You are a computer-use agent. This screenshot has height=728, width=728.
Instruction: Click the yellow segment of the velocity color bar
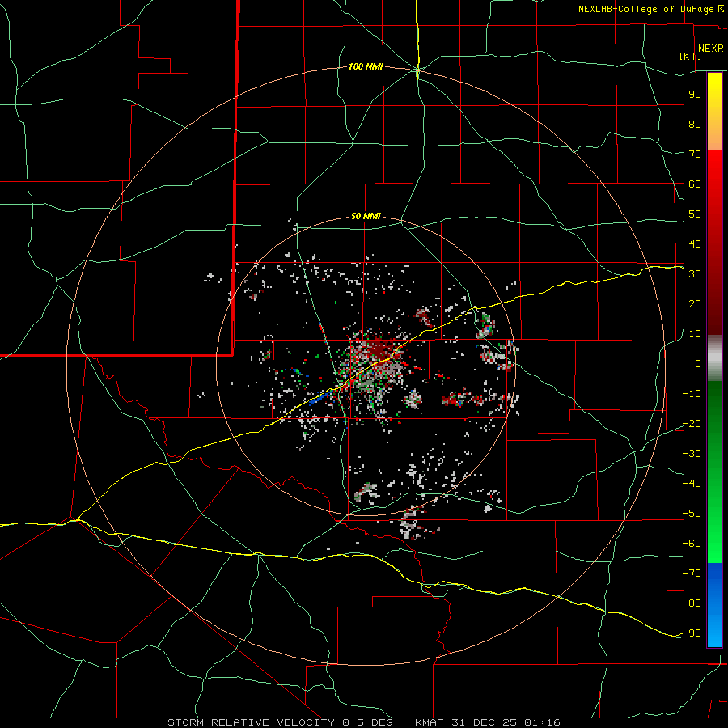click(714, 112)
